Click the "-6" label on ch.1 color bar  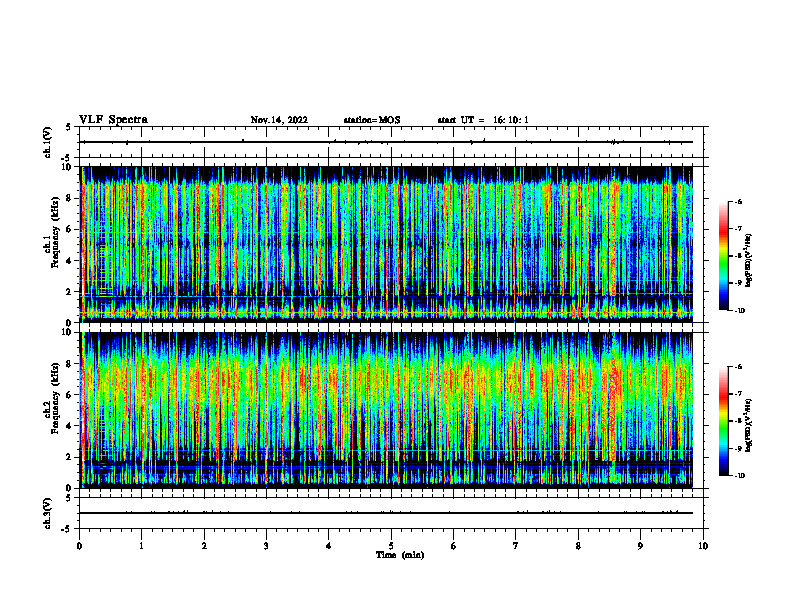pyautogui.click(x=738, y=201)
